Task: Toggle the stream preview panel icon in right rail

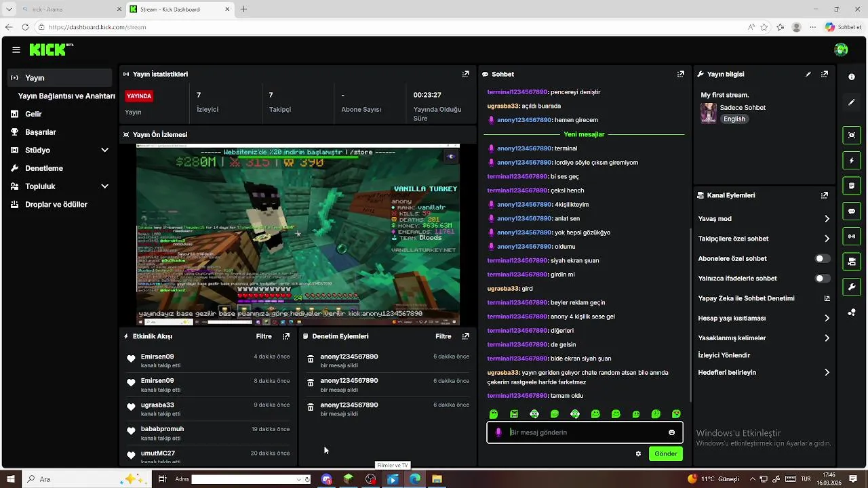Action: click(852, 135)
